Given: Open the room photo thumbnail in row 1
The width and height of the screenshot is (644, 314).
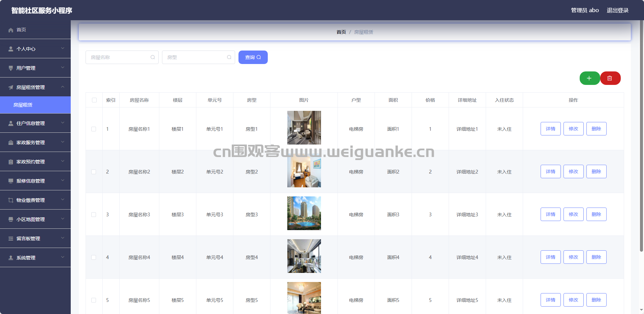Looking at the screenshot, I should (x=304, y=128).
